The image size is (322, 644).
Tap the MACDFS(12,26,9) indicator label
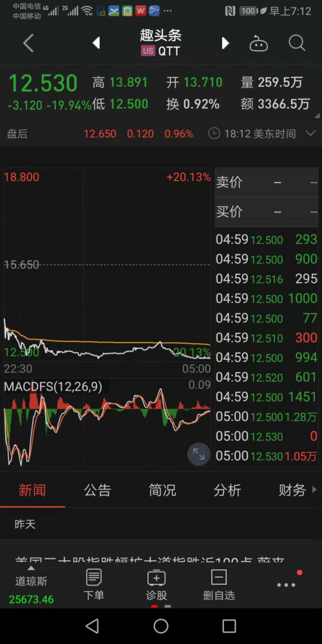[53, 387]
